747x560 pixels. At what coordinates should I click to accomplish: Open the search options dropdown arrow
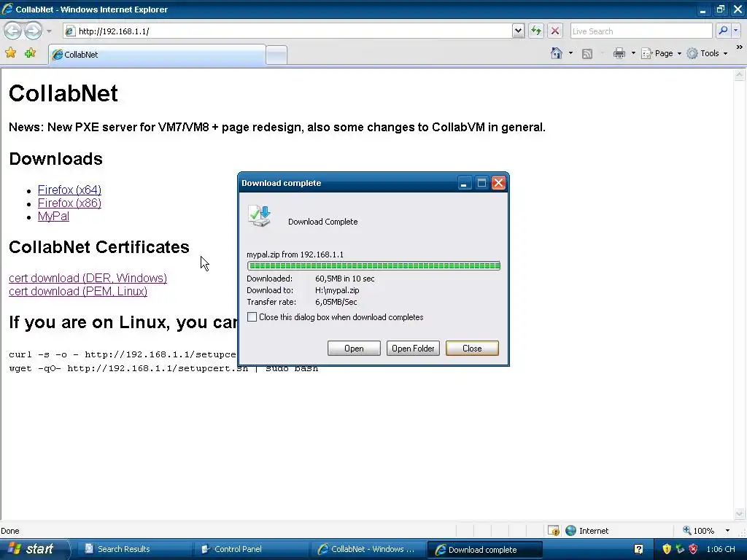(735, 31)
